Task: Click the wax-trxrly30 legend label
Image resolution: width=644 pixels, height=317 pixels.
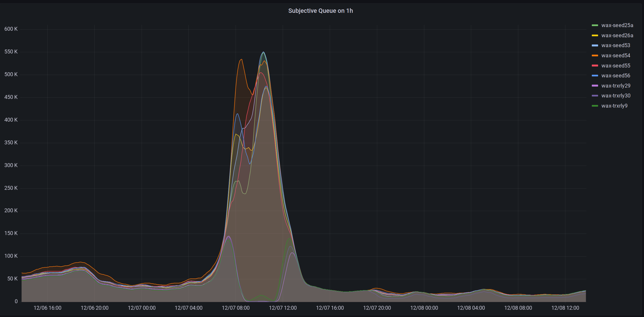Action: pyautogui.click(x=615, y=96)
